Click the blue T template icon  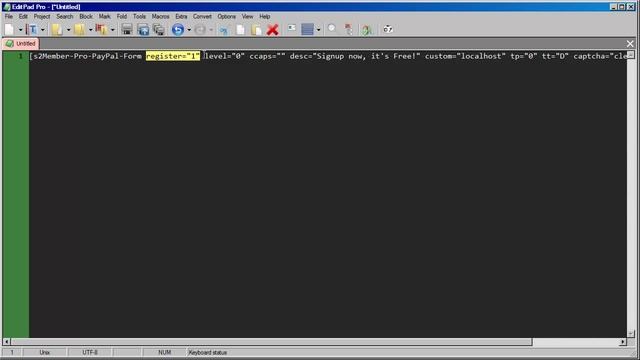click(x=32, y=29)
